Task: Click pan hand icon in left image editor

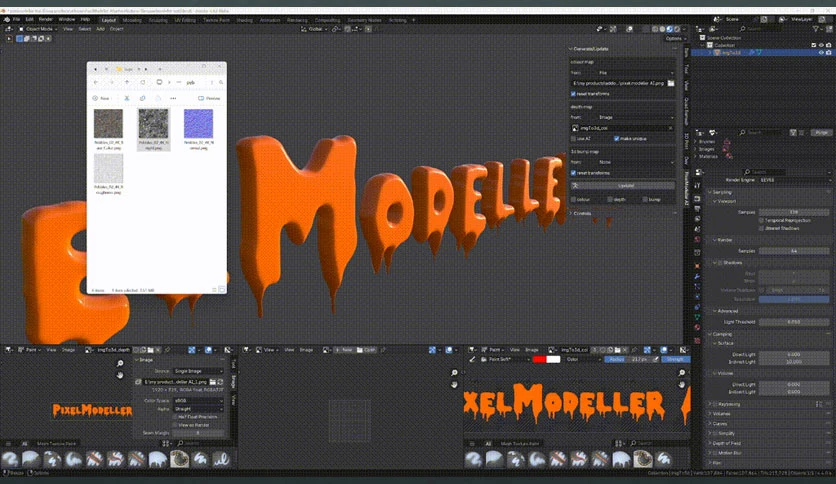Action: 120,375
